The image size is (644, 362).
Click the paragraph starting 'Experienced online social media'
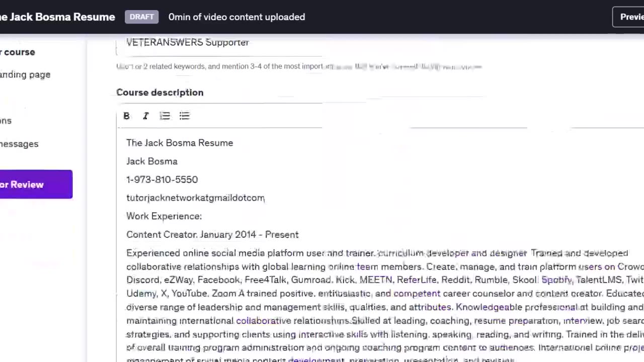[x=385, y=305]
